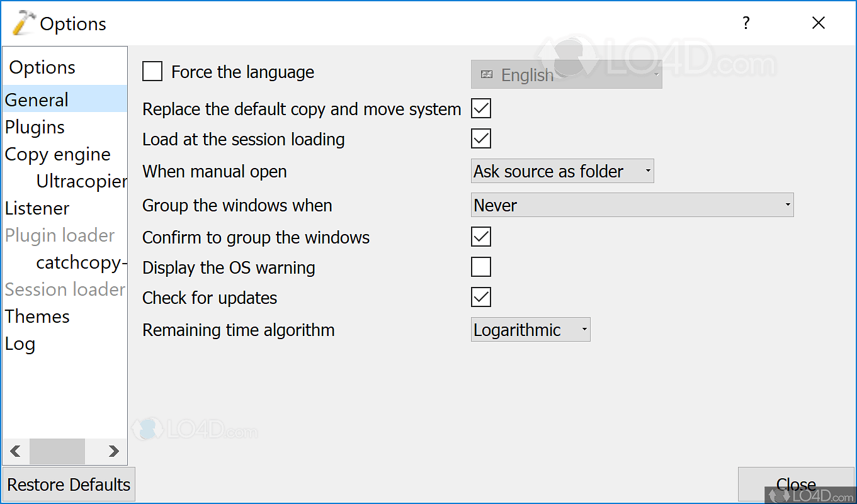Open the When manual open dropdown
The image size is (857, 504).
tap(562, 171)
